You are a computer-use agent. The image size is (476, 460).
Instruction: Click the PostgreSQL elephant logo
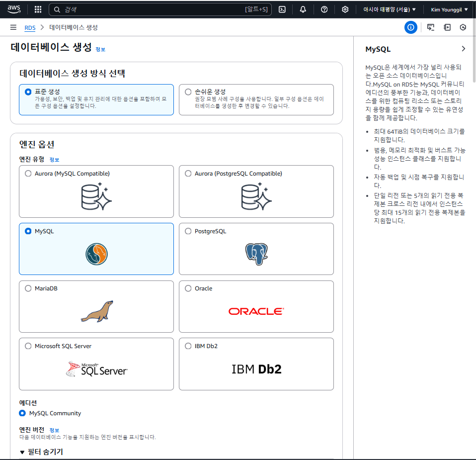pos(256,254)
